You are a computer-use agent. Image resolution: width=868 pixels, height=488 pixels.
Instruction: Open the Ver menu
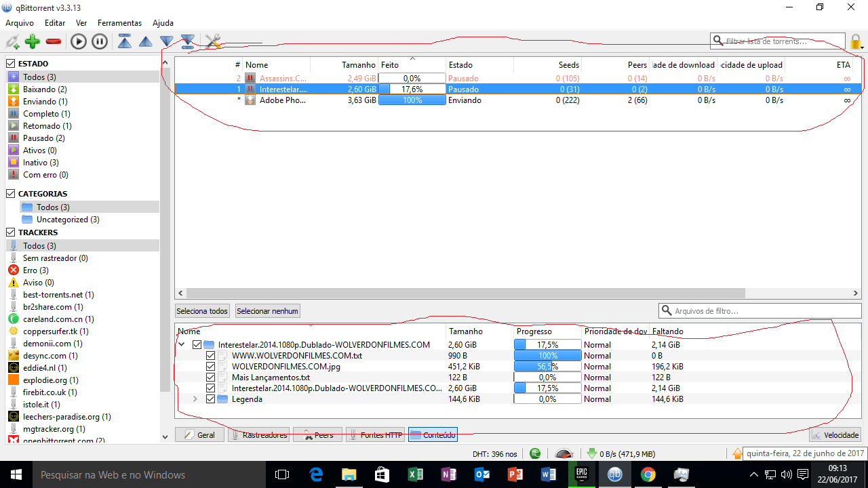pos(81,23)
